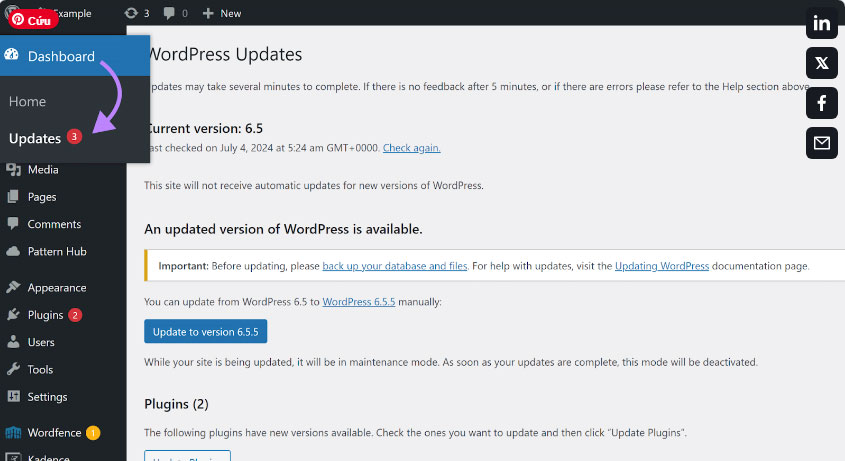The image size is (845, 461).
Task: Click the Pinterest save button
Action: pyautogui.click(x=33, y=20)
